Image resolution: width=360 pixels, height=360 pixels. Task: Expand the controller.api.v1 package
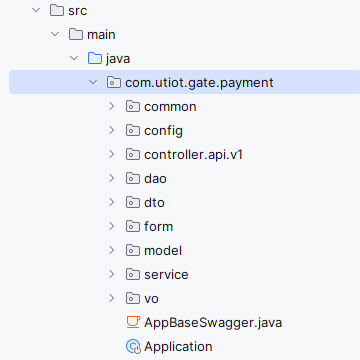pyautogui.click(x=112, y=154)
